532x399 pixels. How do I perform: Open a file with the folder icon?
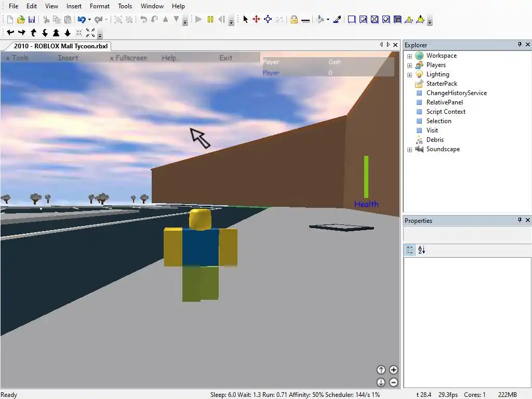(21, 20)
